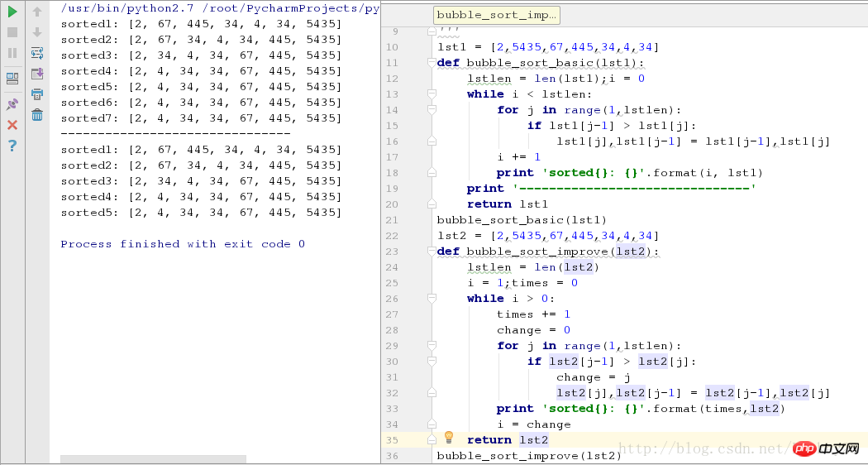Collapse the while loop fold marker on line 13

[432, 94]
